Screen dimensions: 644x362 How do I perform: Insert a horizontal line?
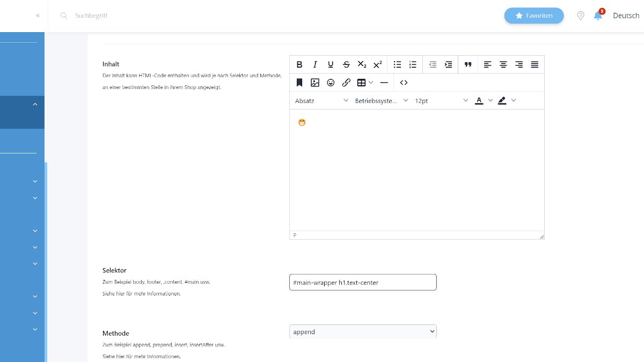tap(384, 83)
